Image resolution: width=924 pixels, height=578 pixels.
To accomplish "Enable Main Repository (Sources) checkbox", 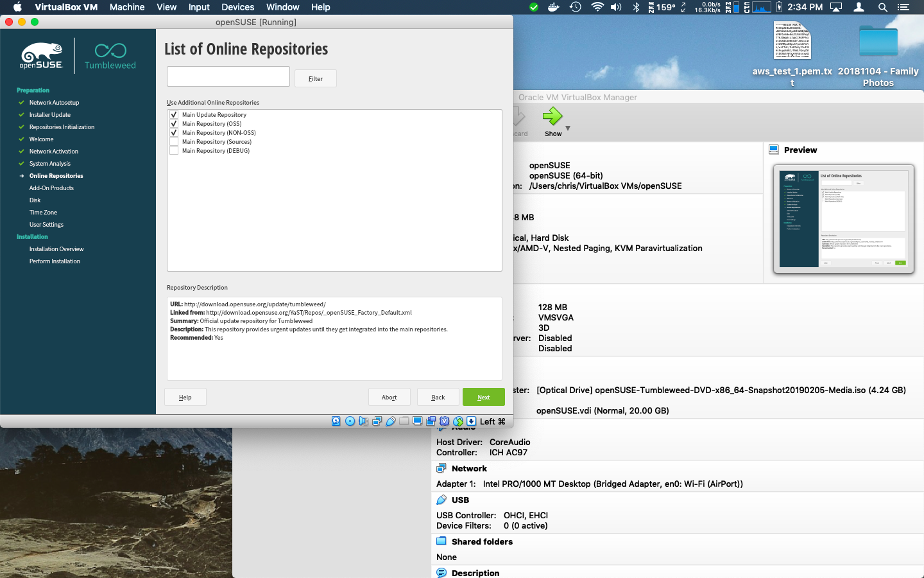I will point(174,142).
